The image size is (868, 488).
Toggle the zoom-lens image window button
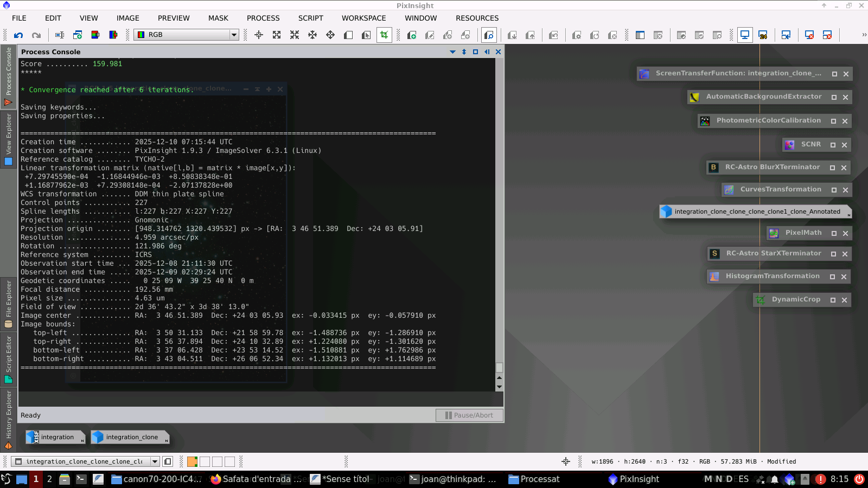coord(489,35)
